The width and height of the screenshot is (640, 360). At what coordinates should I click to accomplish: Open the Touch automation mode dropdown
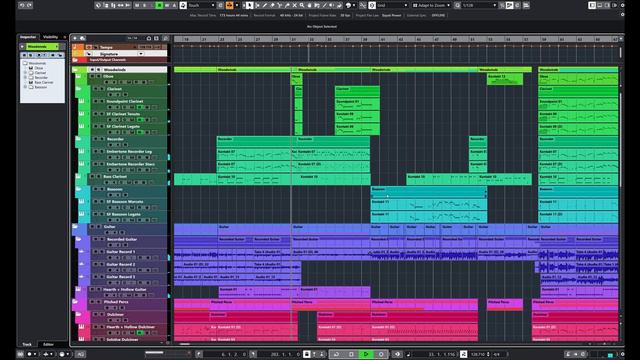tap(202, 5)
